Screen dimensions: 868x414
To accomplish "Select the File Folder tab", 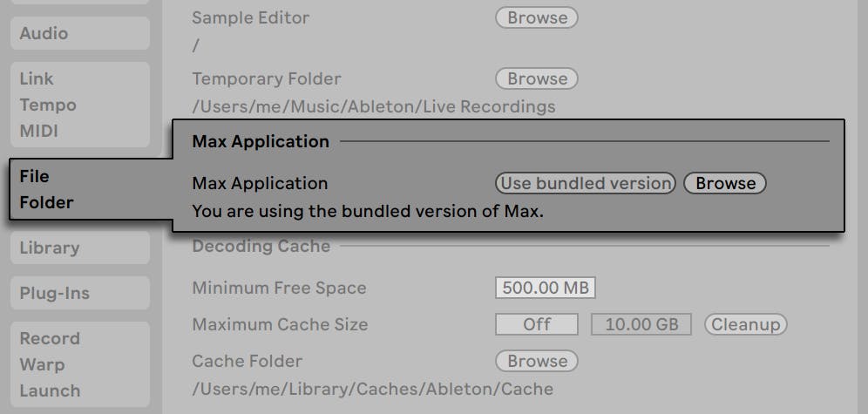I will [x=79, y=189].
